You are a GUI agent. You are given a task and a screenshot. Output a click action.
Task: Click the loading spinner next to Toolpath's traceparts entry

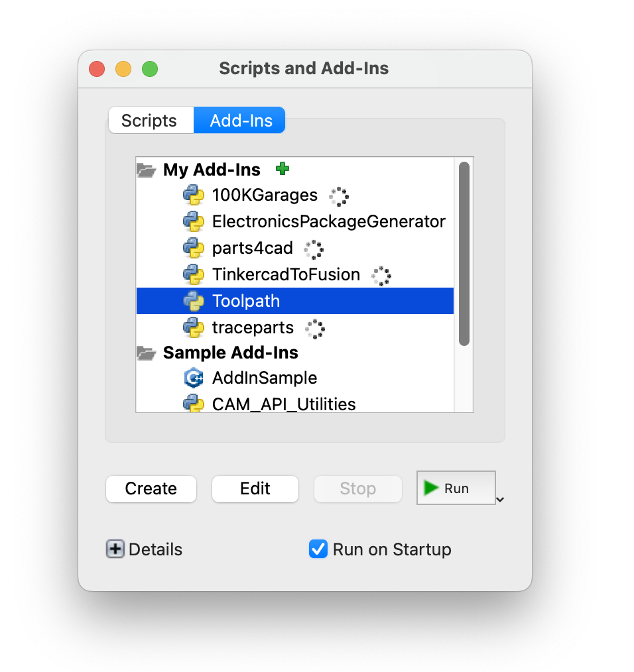pyautogui.click(x=314, y=328)
